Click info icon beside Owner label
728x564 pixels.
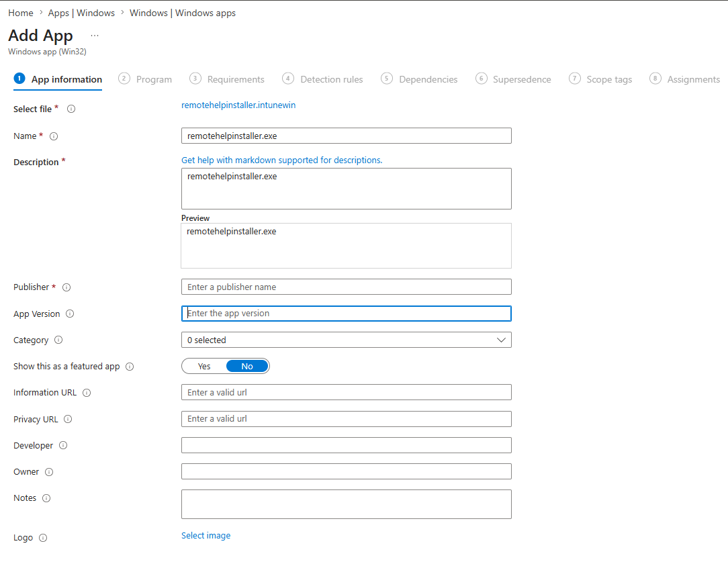tap(49, 472)
